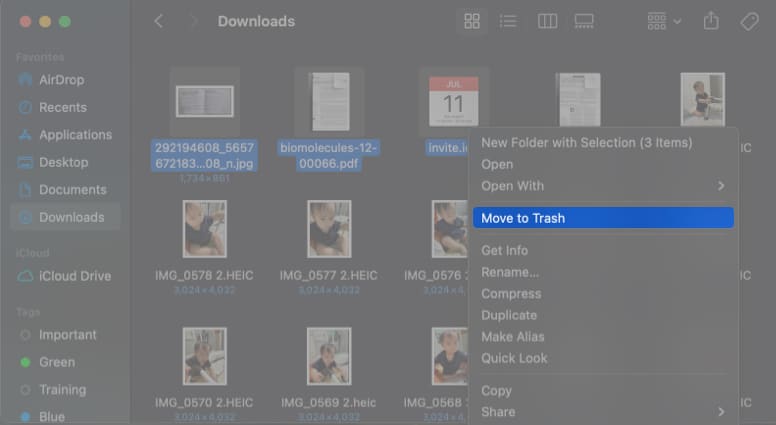Open the group-by options dropdown
The height and width of the screenshot is (425, 776).
click(664, 21)
